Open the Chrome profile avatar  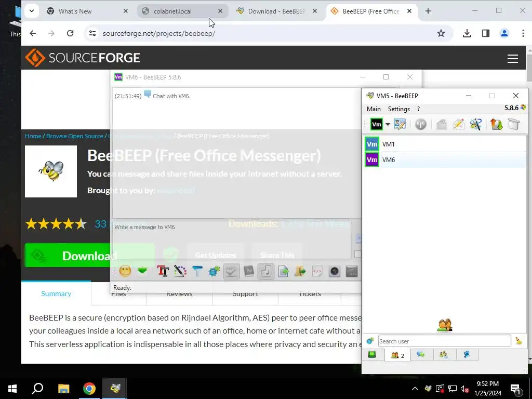tap(504, 33)
